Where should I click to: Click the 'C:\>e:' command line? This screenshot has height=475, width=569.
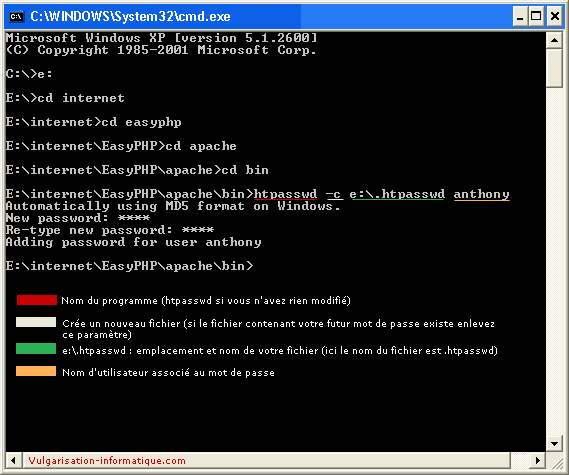(29, 74)
